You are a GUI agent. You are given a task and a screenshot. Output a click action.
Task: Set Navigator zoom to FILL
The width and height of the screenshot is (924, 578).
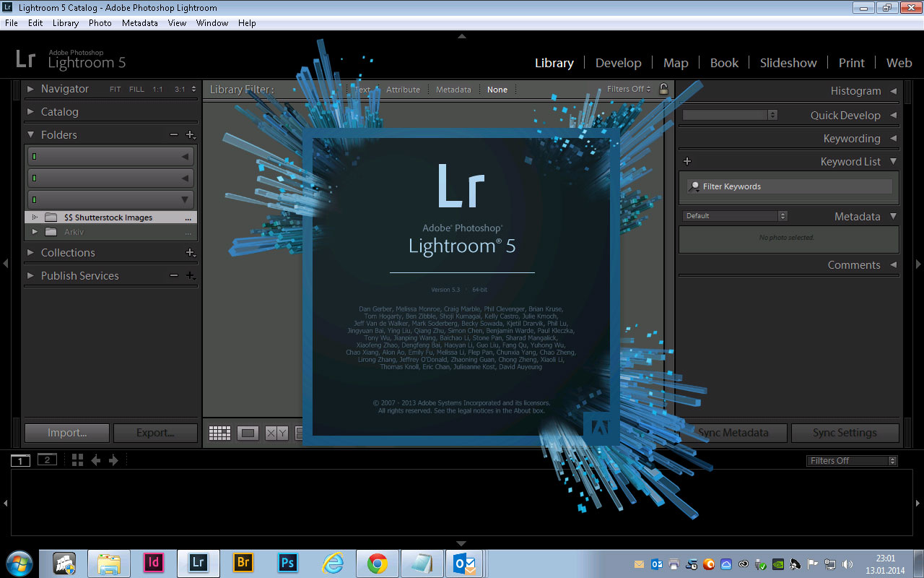136,90
